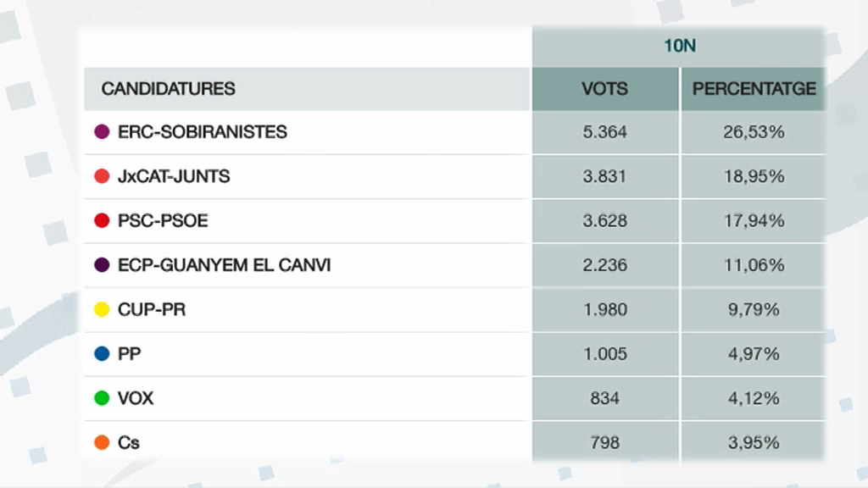This screenshot has height=488, width=868.
Task: Click the coral JxCAT-JUNTS color dot
Action: [102, 176]
